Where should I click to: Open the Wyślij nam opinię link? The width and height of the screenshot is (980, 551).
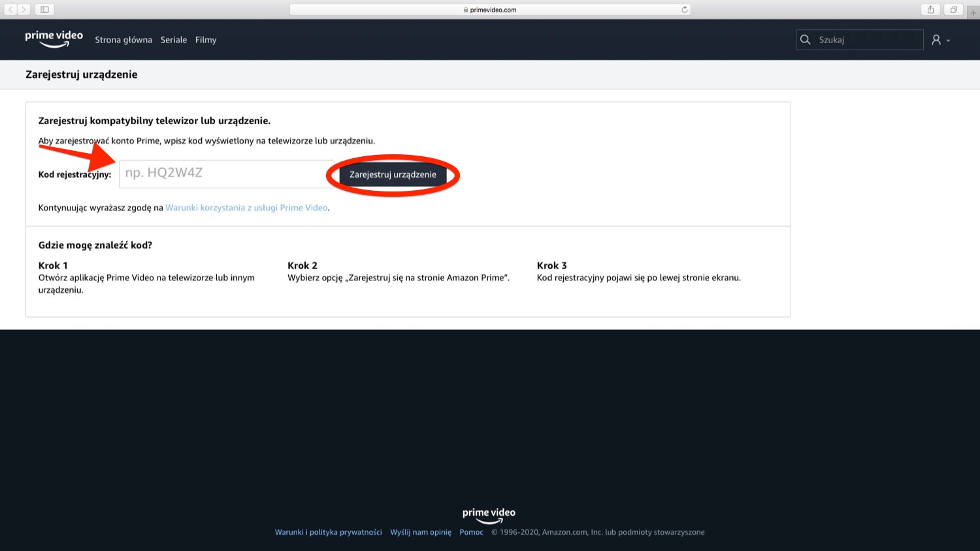pyautogui.click(x=420, y=531)
